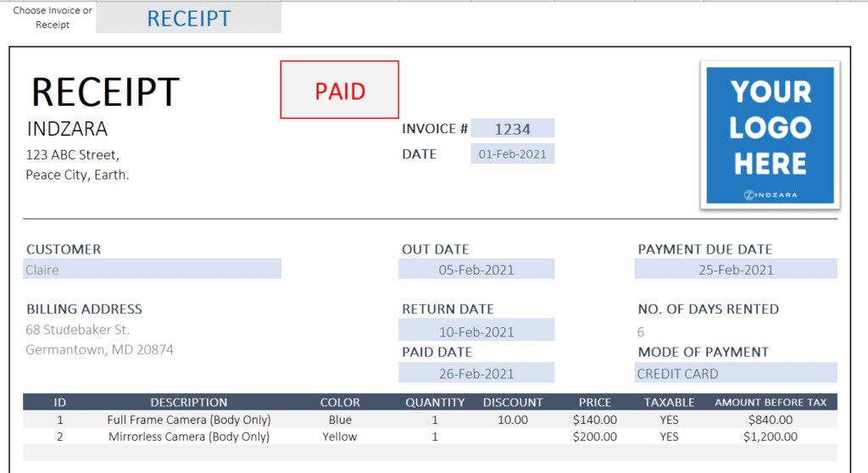Open the Invoice or Receipt selector cell
This screenshot has width=868, height=473.
pos(188,18)
